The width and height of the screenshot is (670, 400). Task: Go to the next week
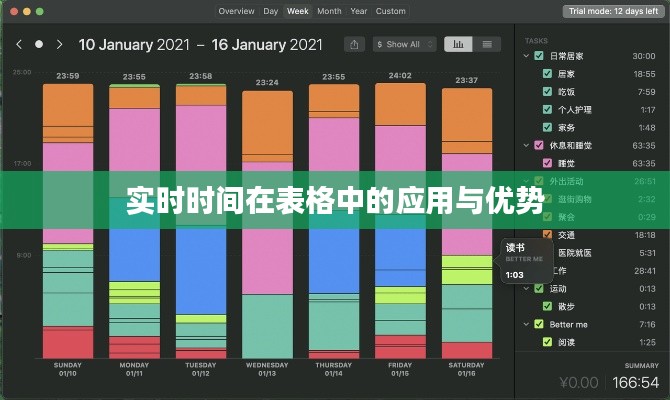tap(60, 44)
